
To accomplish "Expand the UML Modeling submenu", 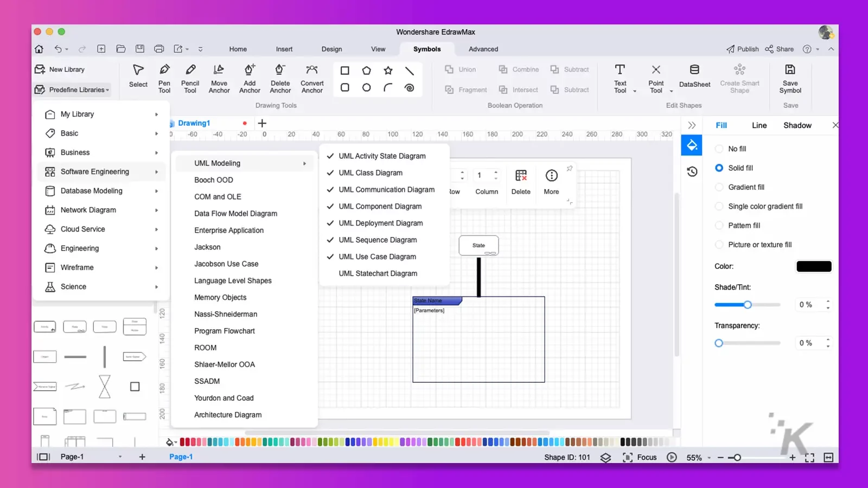I will click(245, 163).
